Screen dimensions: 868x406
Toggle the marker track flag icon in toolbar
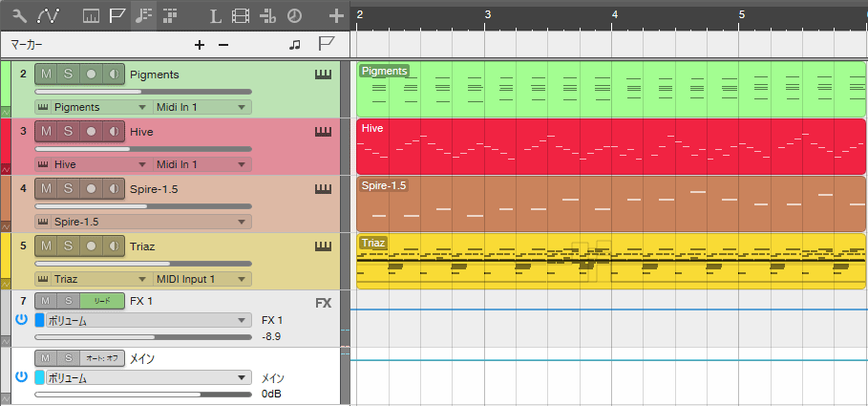[116, 16]
